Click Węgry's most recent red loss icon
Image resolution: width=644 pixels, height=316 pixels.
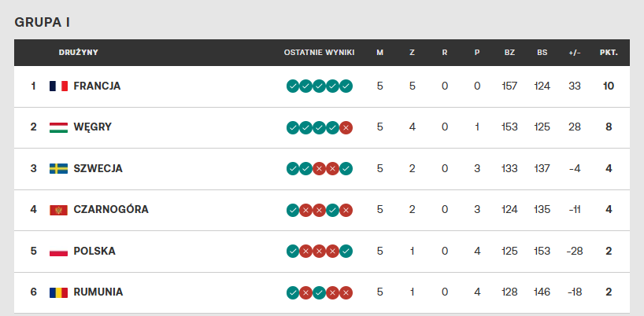click(346, 127)
